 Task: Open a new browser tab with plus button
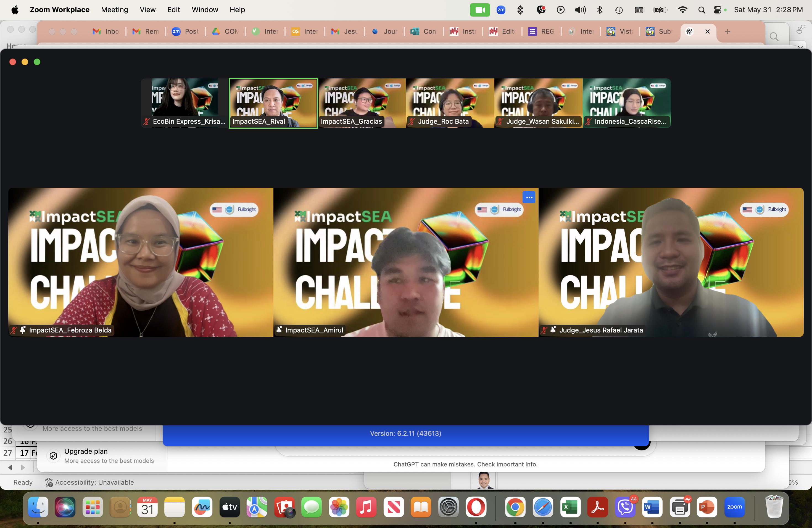[x=727, y=32]
